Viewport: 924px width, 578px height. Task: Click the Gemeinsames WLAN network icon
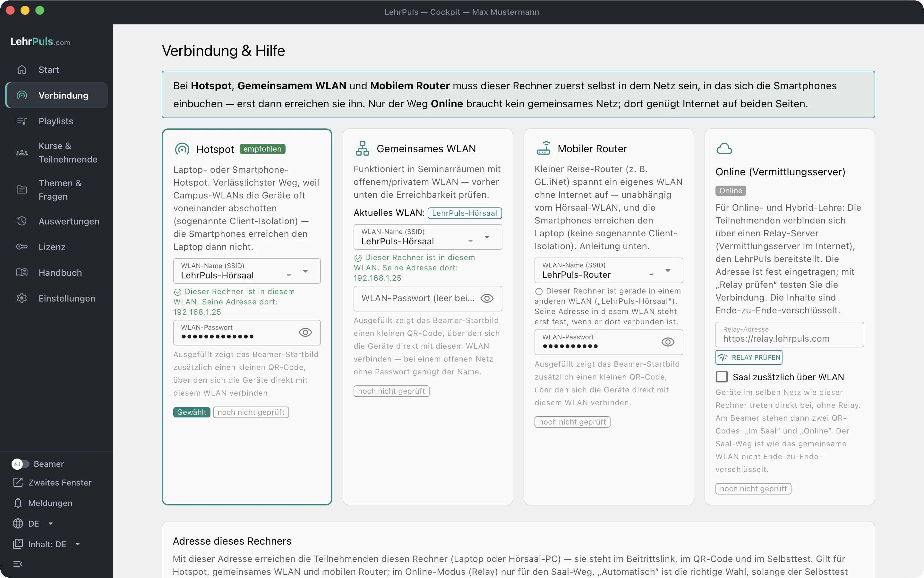(x=362, y=148)
